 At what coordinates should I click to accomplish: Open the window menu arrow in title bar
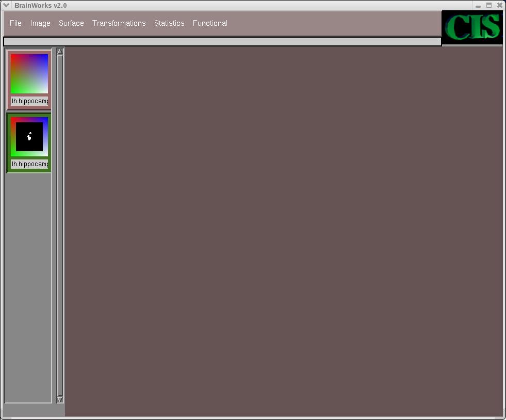coord(6,5)
